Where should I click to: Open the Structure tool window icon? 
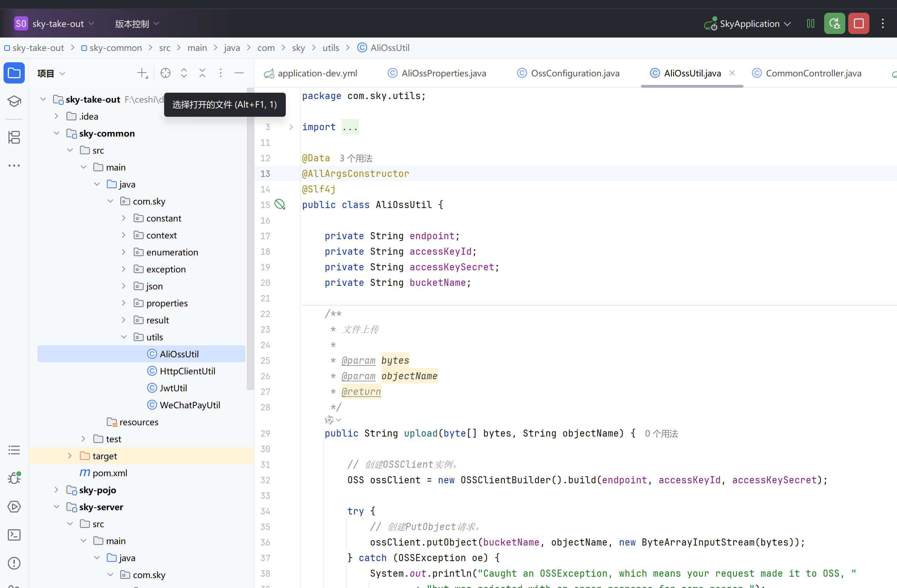14,137
